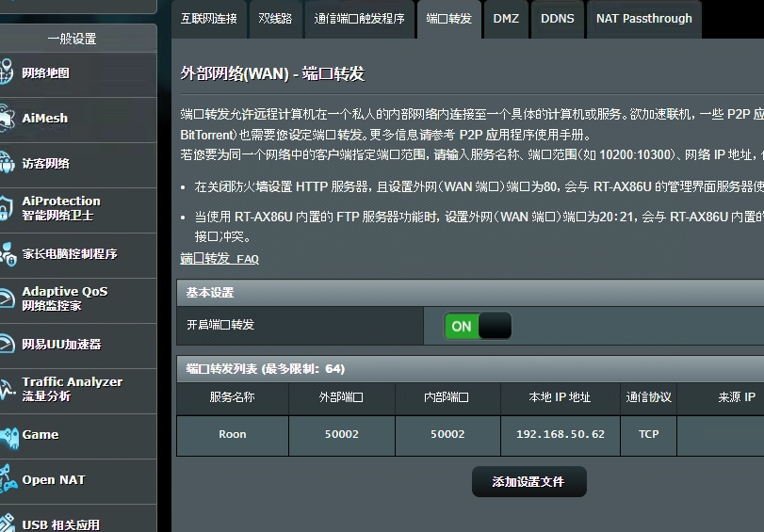Open the Open NAT menu label
Screen dimensions: 764x532
pos(54,480)
